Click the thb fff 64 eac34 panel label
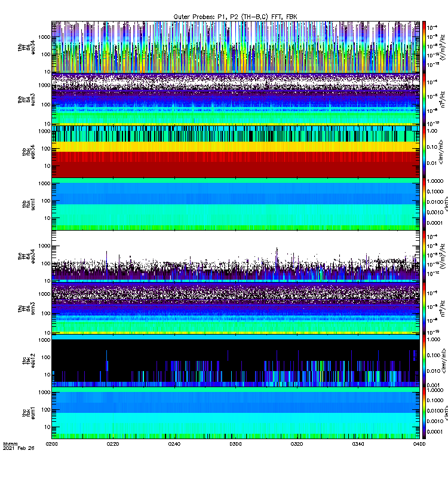 [x=26, y=47]
